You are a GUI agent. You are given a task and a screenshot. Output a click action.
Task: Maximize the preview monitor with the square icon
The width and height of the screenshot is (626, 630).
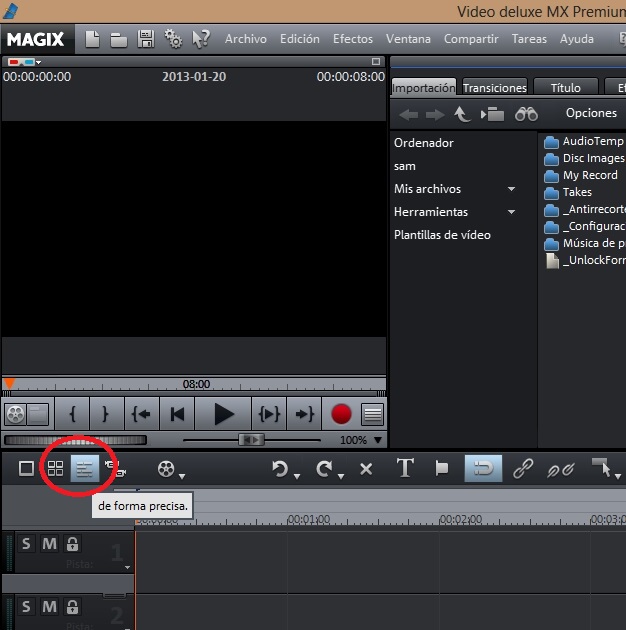point(376,61)
